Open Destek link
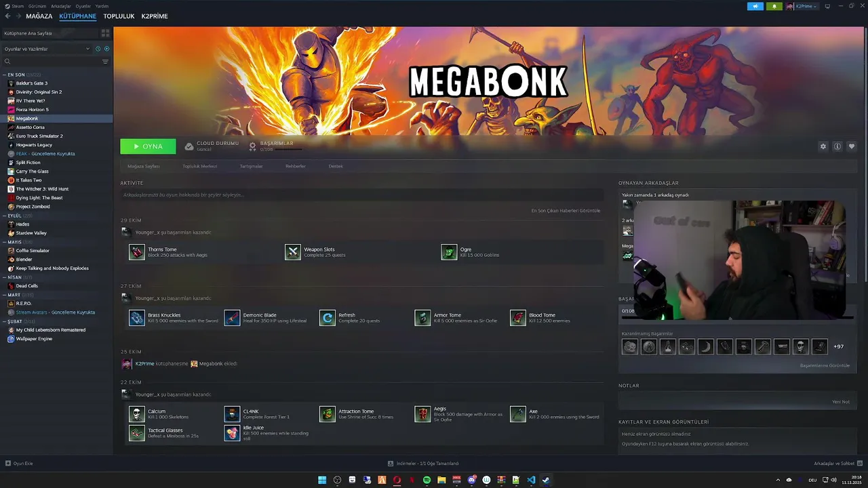 point(336,166)
